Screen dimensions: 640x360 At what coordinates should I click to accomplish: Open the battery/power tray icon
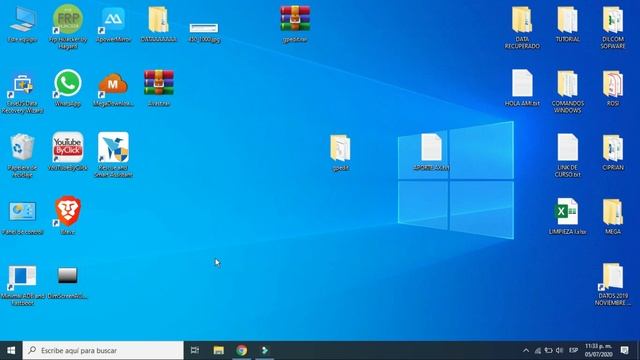point(549,350)
